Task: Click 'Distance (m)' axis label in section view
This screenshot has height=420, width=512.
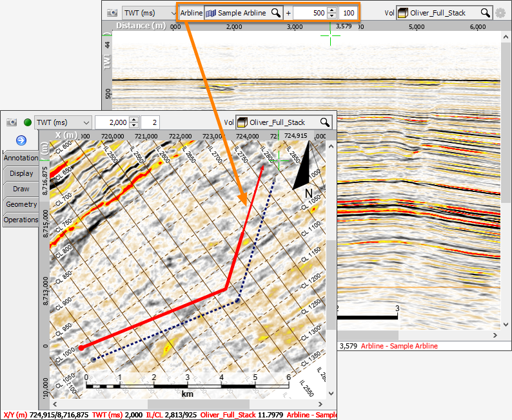Action: 141,26
